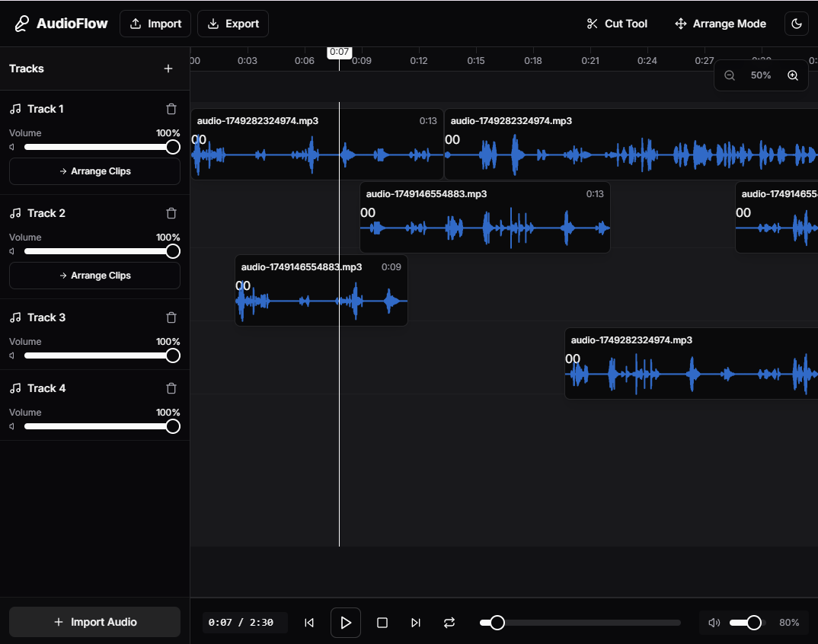Adjust Track 1 volume slider handle
818x644 pixels.
tap(173, 147)
